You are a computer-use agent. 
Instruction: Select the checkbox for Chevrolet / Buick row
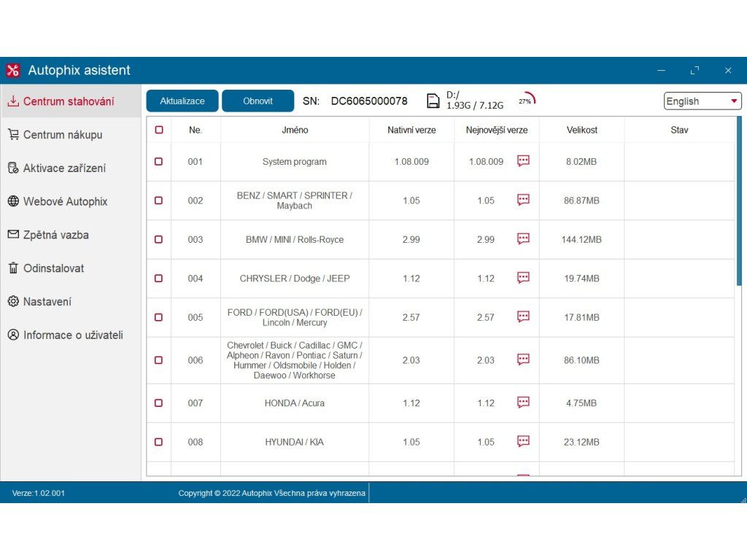(x=159, y=359)
